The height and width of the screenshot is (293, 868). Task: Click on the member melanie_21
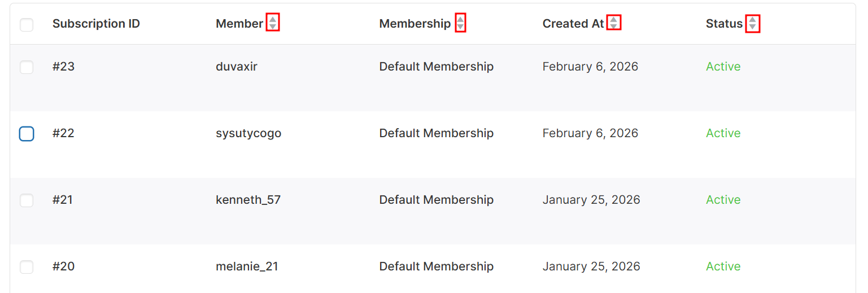click(247, 266)
